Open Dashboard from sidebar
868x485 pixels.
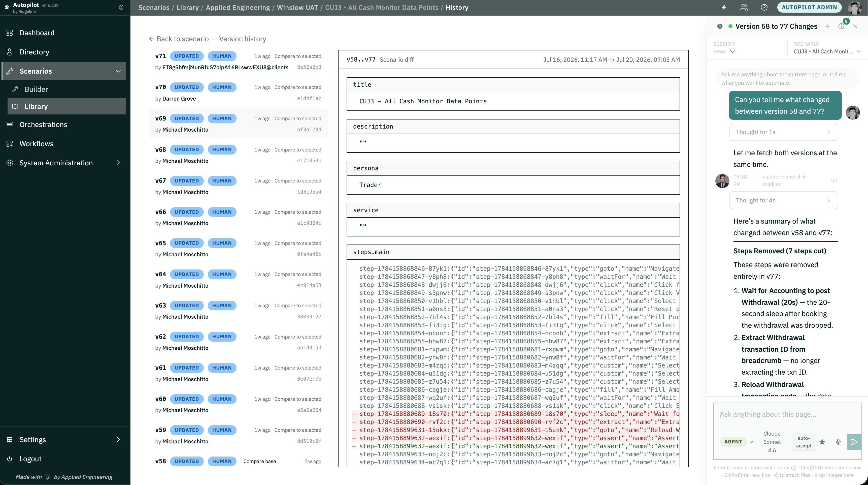(37, 33)
